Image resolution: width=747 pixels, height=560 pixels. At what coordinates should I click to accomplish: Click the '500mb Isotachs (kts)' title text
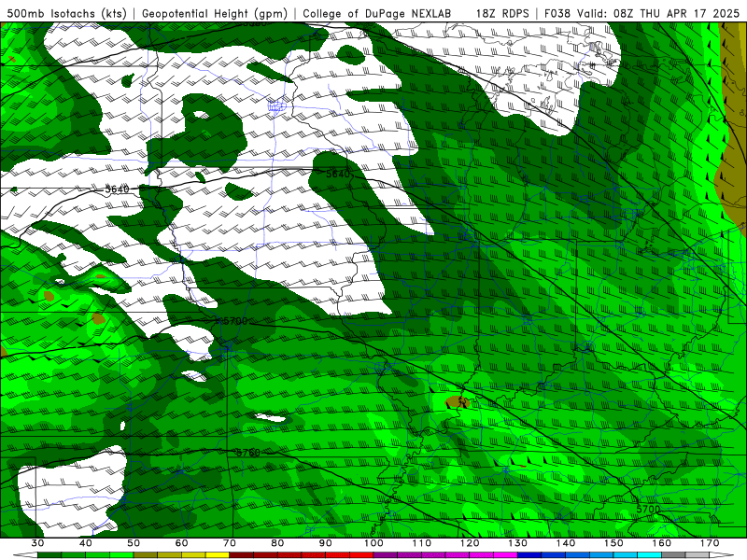[66, 13]
